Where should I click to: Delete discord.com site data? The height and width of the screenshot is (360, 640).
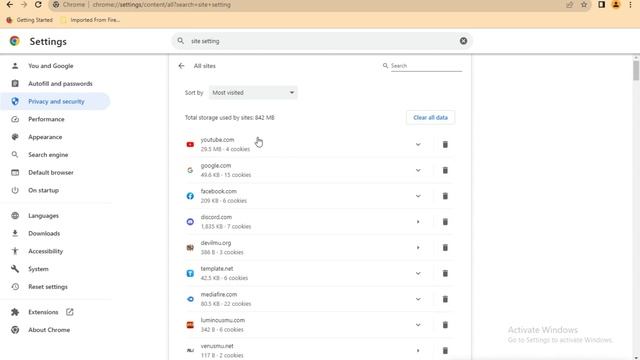[445, 222]
